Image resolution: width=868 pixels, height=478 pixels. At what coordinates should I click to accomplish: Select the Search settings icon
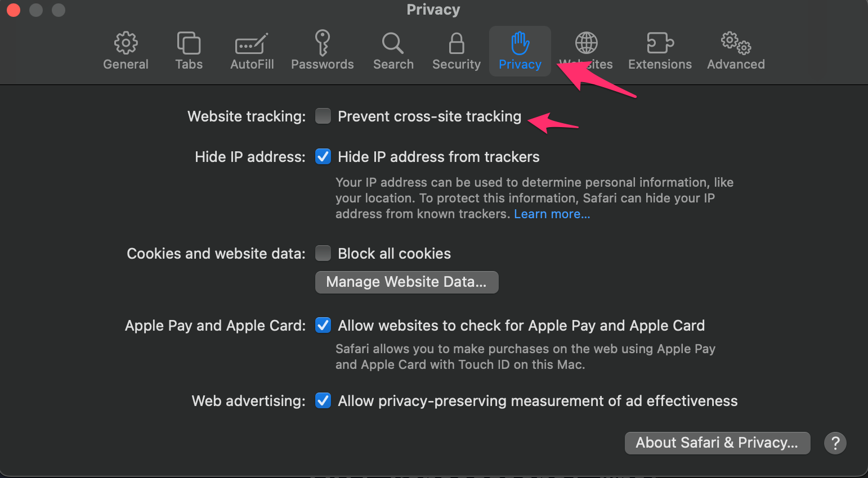click(x=393, y=51)
